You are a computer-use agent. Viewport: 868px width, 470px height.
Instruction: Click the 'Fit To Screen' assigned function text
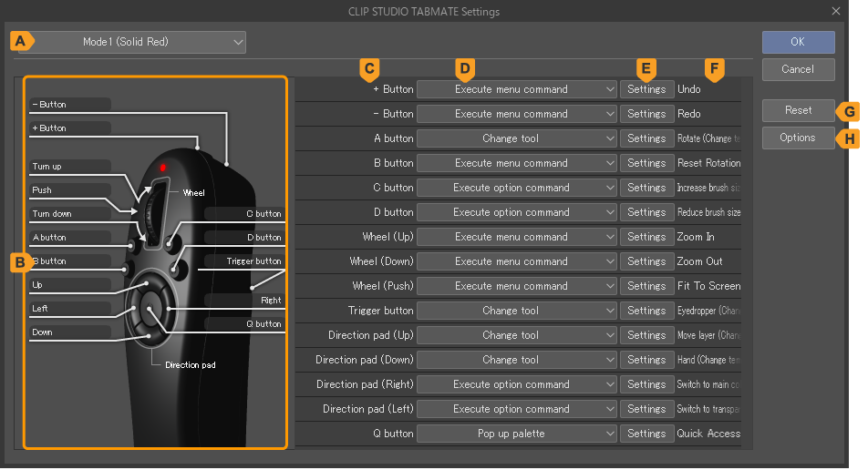[x=708, y=286]
